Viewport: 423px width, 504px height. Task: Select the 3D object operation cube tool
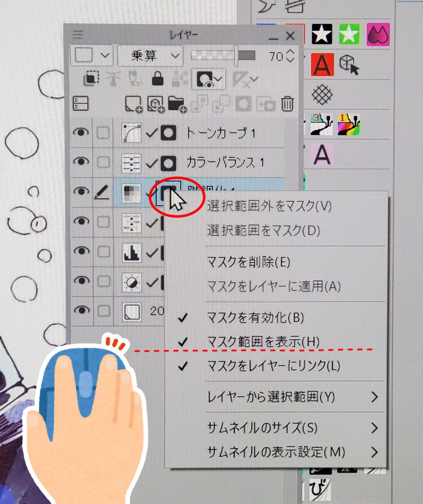[x=349, y=64]
